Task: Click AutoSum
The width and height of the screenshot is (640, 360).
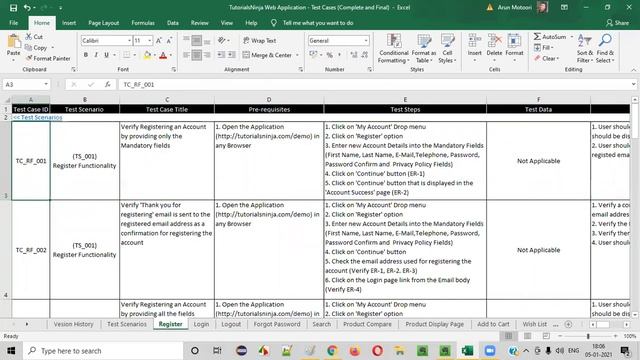Action: (550, 37)
